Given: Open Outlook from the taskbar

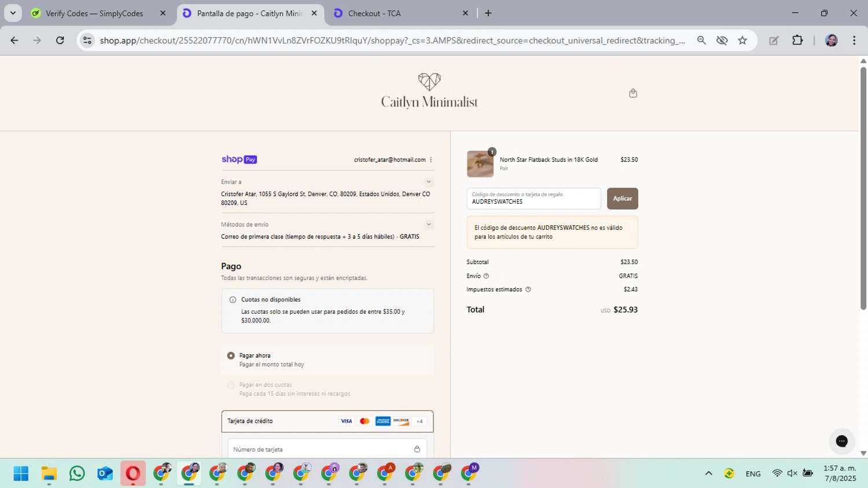Looking at the screenshot, I should [x=105, y=474].
